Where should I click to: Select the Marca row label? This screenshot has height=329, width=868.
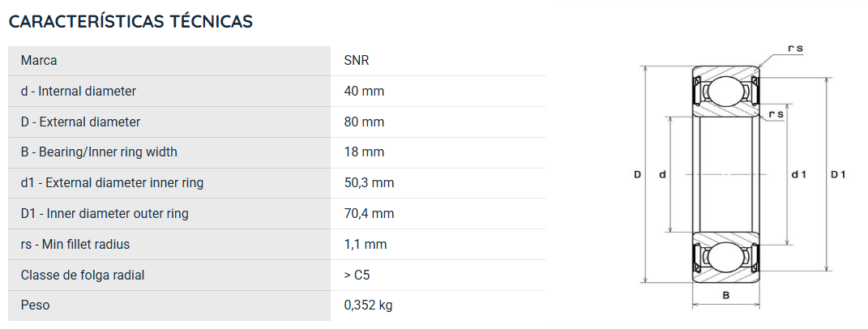[x=39, y=61]
